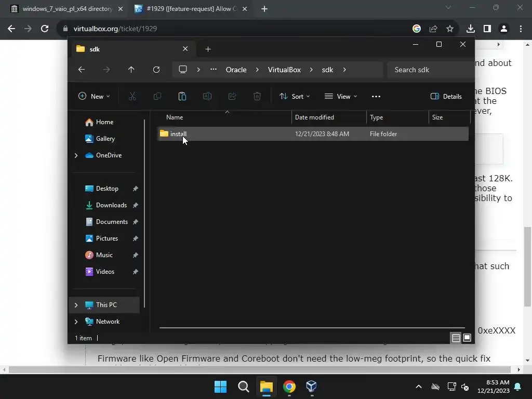Viewport: 532px width, 399px height.
Task: Switch to #1929 feature-request Chrome tab
Action: click(x=192, y=9)
